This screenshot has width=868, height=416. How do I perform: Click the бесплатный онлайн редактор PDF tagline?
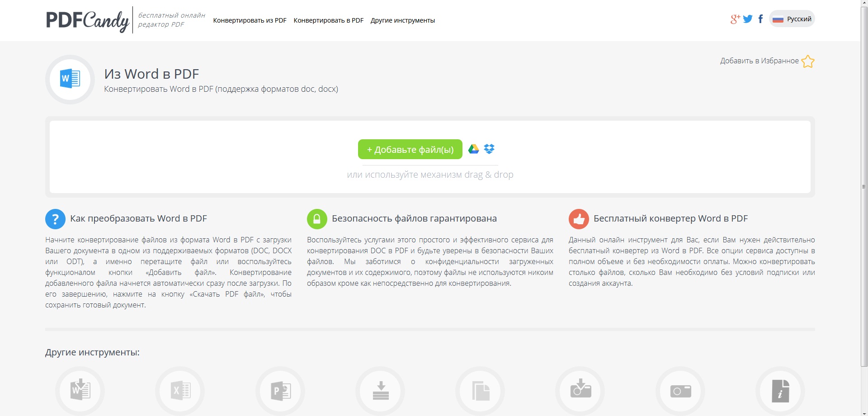pyautogui.click(x=171, y=20)
